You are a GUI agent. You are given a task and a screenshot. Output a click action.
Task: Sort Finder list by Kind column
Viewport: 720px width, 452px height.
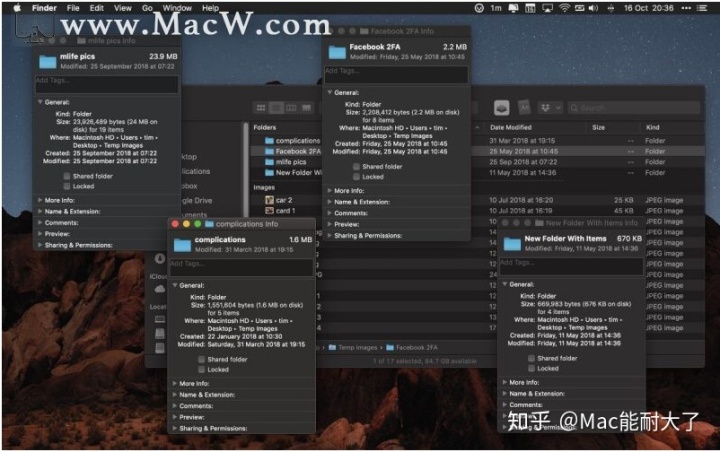click(652, 127)
